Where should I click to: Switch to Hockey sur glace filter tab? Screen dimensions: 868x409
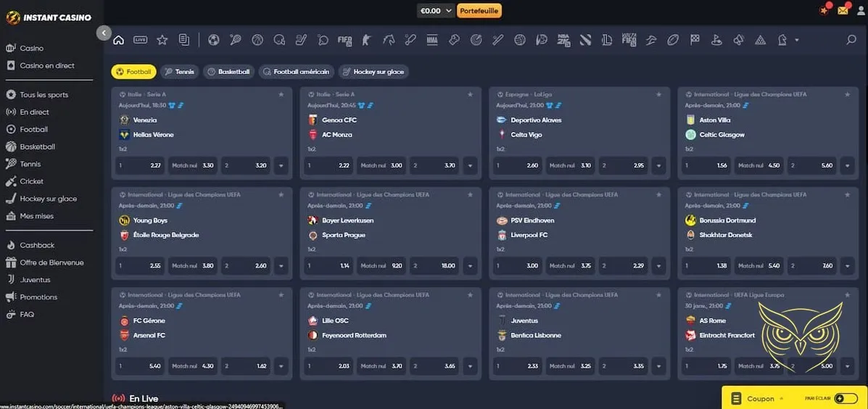[373, 71]
